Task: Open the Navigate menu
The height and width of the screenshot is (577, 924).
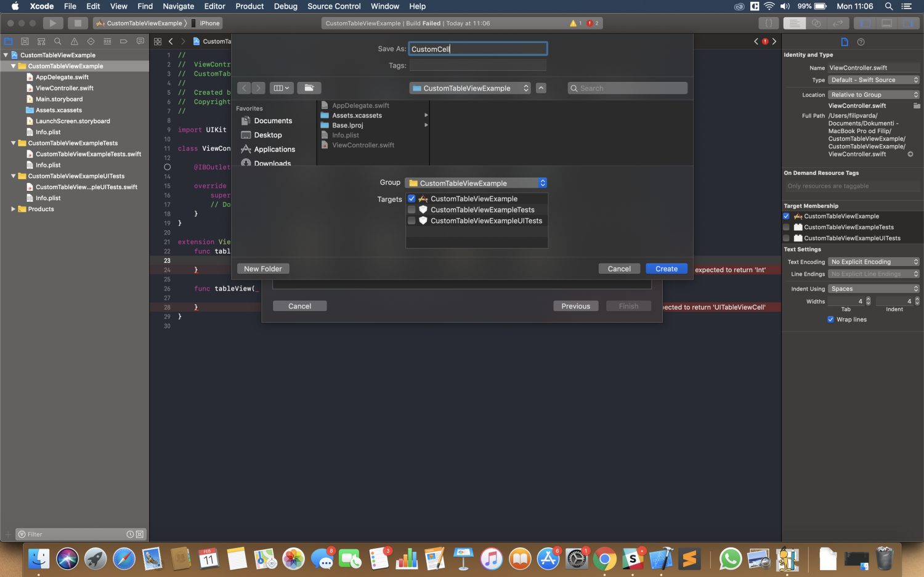Action: pyautogui.click(x=178, y=6)
